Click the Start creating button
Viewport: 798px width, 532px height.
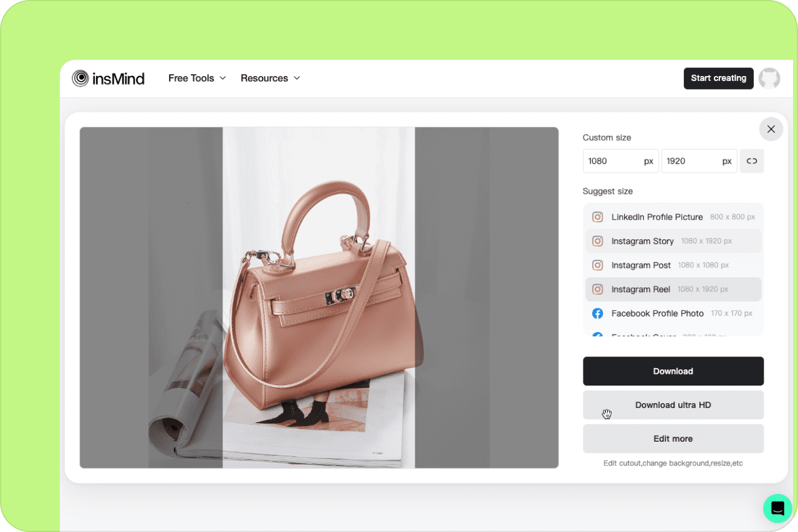718,78
